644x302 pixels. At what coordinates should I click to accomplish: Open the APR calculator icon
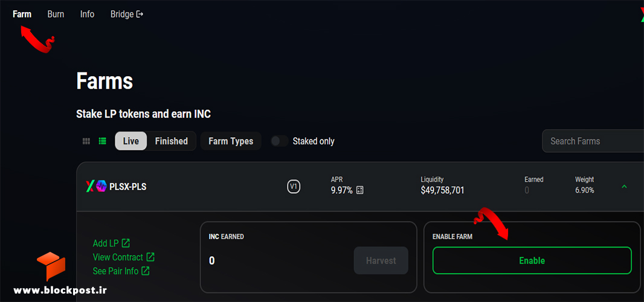click(360, 190)
